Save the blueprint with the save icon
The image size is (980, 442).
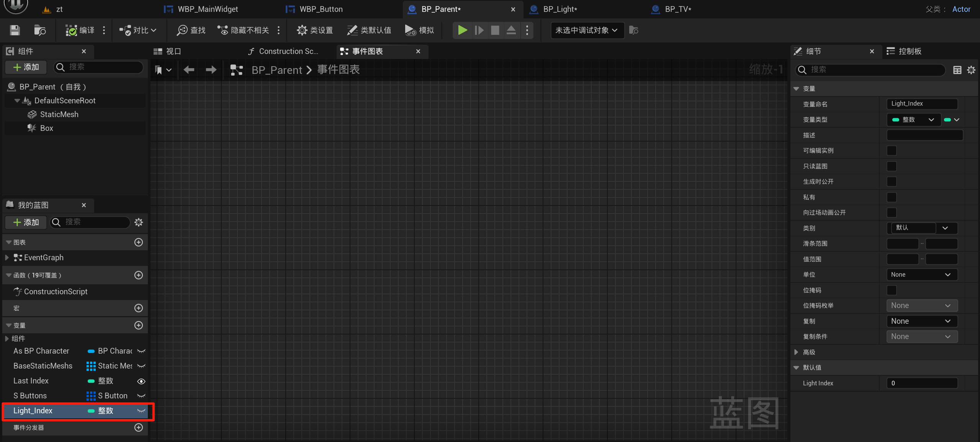15,30
